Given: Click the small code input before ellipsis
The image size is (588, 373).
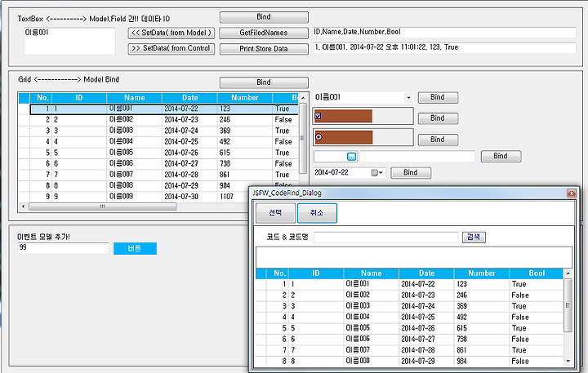Looking at the screenshot, I should tap(331, 157).
